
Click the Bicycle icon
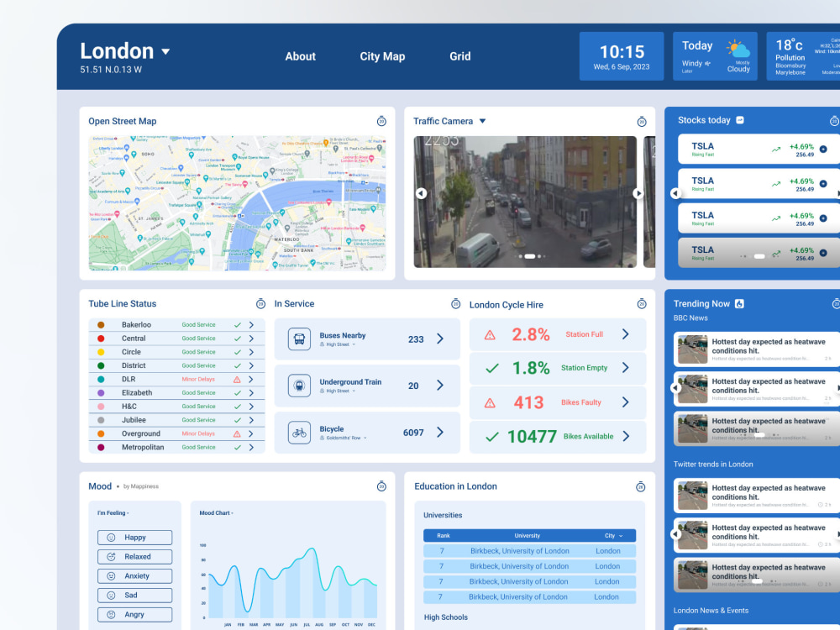pyautogui.click(x=299, y=433)
